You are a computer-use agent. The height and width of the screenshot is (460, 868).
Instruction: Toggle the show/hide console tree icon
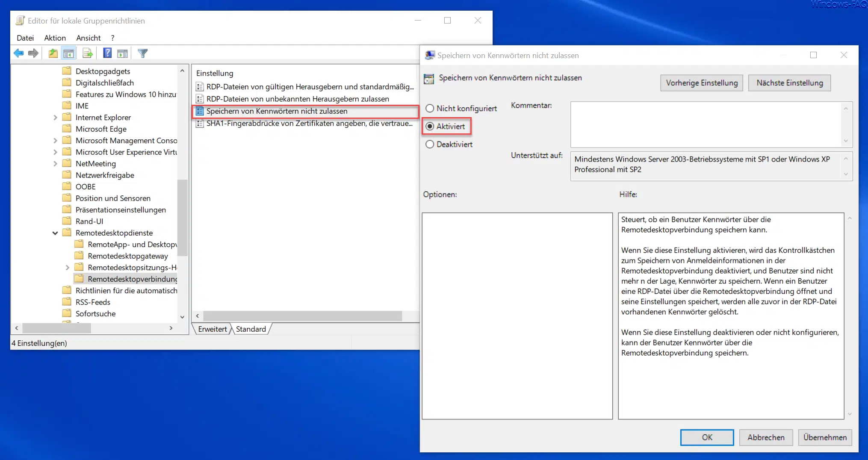coord(68,53)
